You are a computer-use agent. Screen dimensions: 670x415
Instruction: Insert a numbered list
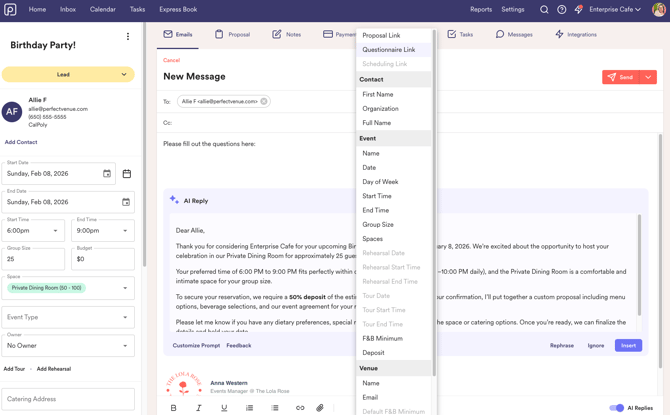pos(250,408)
